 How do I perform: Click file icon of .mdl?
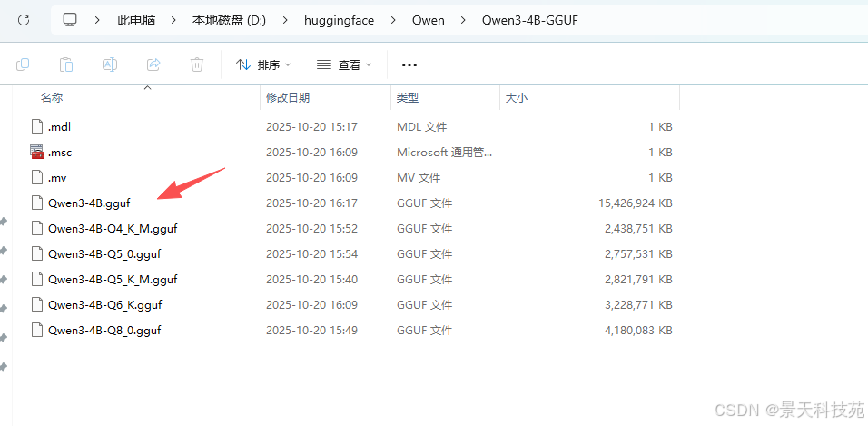pos(37,127)
